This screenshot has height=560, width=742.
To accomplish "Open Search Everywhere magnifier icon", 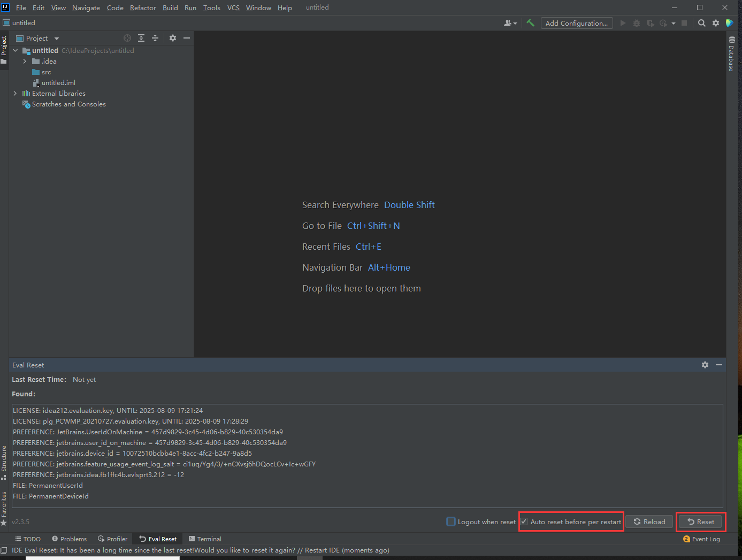I will point(702,23).
